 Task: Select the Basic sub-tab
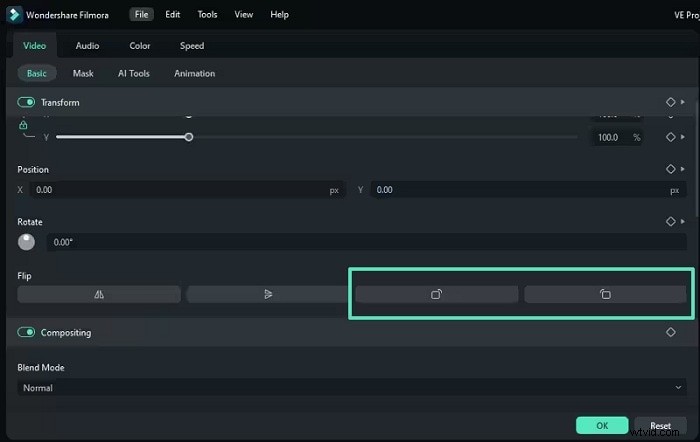(37, 73)
